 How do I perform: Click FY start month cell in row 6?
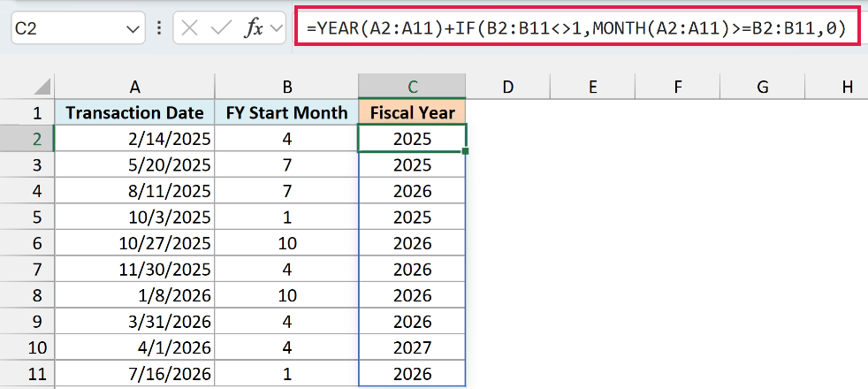[286, 243]
